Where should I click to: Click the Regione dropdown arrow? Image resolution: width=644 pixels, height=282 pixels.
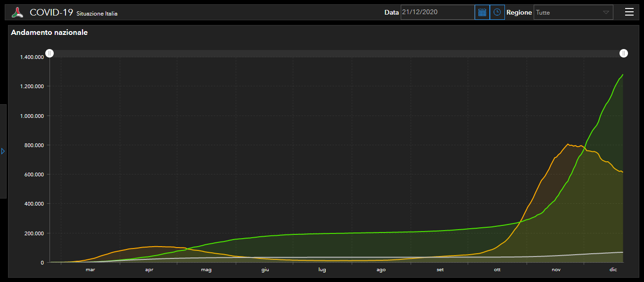[606, 13]
